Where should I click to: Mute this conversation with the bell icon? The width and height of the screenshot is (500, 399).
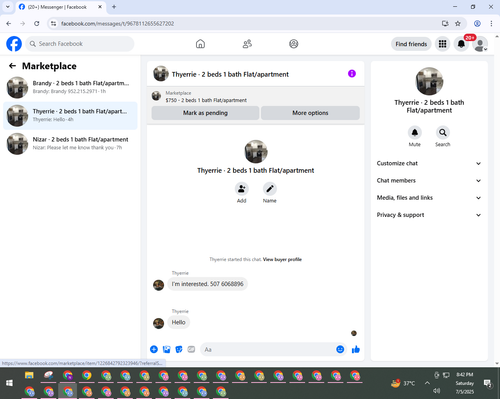(415, 132)
